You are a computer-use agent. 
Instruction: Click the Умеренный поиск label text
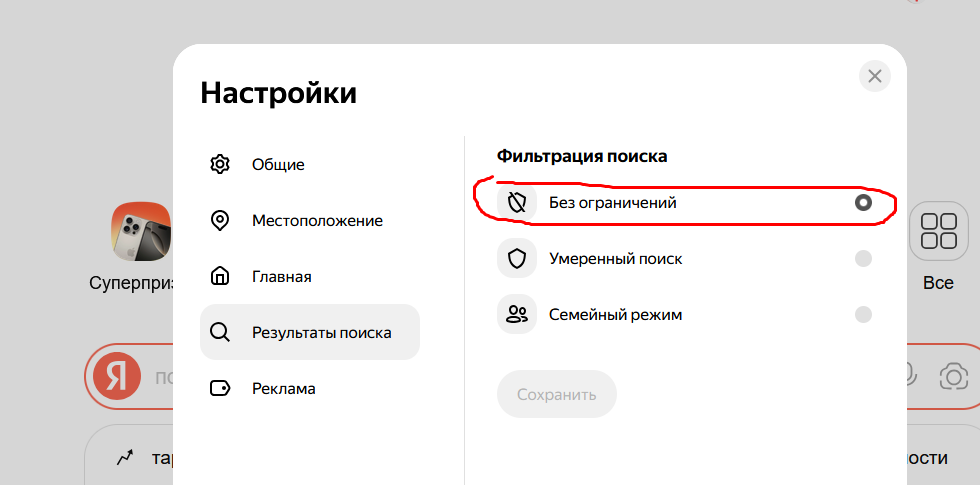pyautogui.click(x=616, y=258)
